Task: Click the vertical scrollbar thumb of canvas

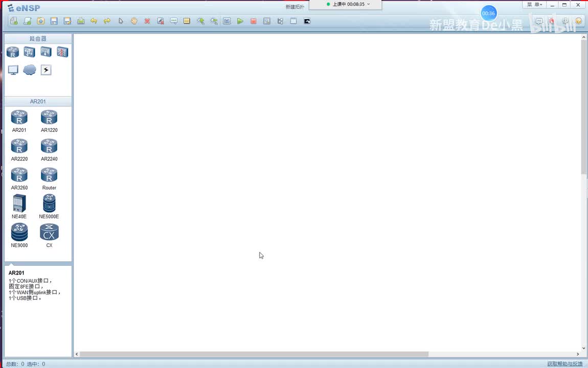Action: (x=584, y=107)
